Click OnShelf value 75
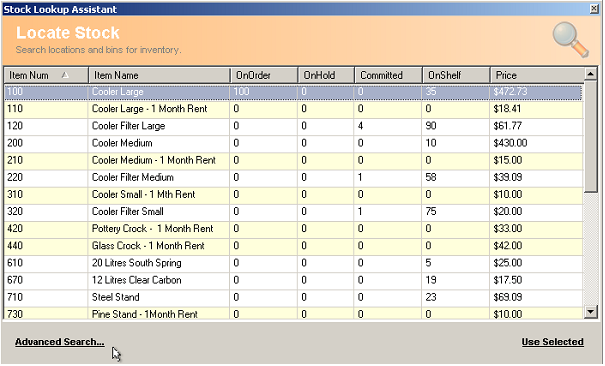This screenshot has width=605, height=366. click(431, 211)
